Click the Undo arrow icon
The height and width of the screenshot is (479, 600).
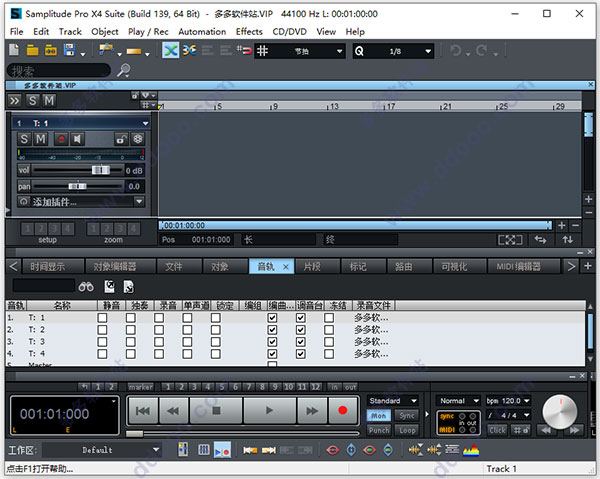[456, 50]
